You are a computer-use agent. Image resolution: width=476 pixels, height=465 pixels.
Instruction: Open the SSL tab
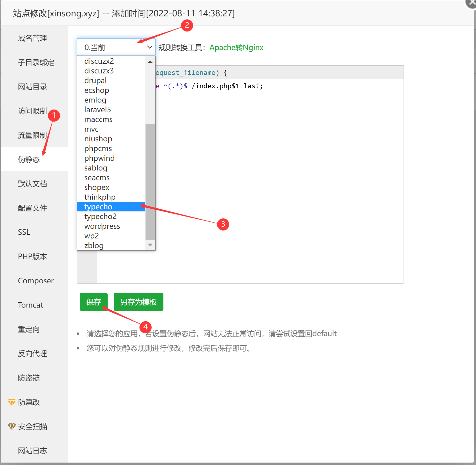24,232
